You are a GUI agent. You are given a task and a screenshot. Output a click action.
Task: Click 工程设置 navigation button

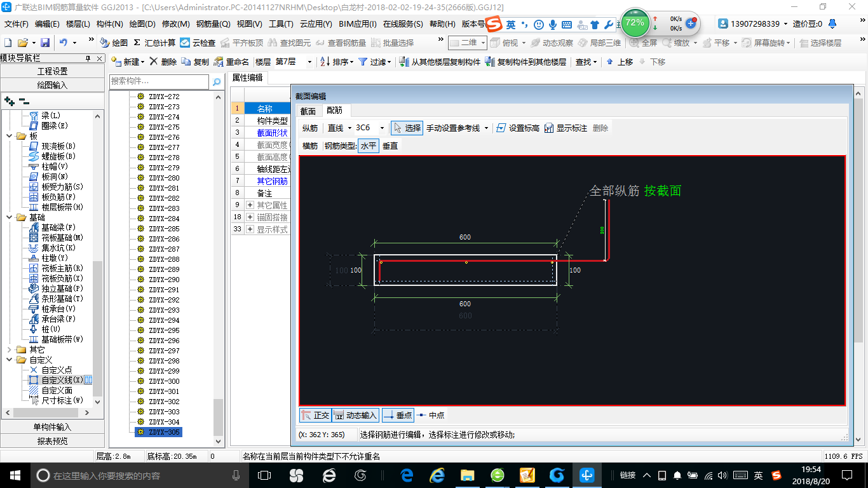(52, 71)
